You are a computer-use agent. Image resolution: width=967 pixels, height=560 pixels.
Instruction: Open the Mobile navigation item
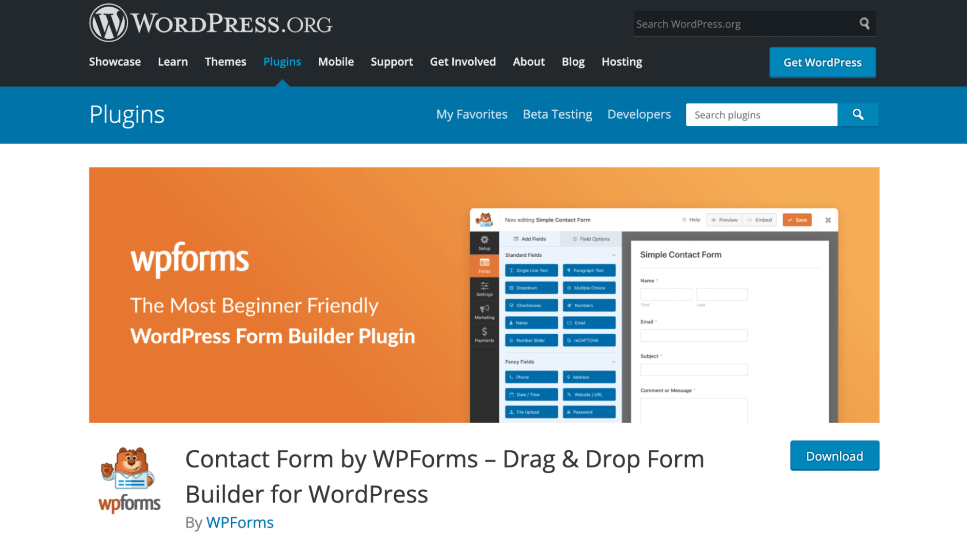[x=336, y=61]
